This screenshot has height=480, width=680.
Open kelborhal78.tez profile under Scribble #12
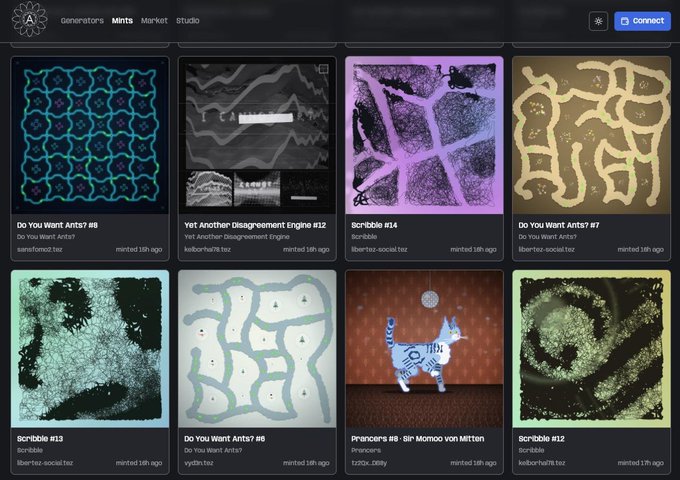coord(542,463)
